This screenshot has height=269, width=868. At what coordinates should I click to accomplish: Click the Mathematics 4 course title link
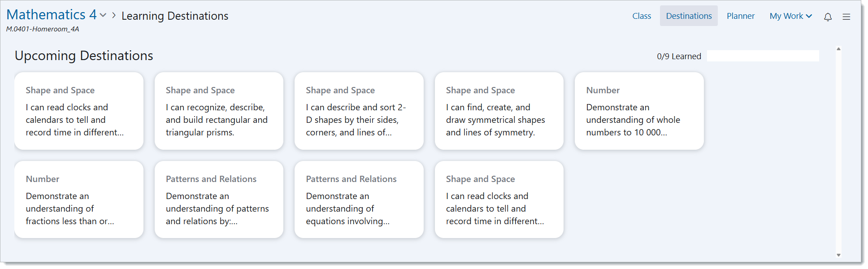[x=52, y=15]
